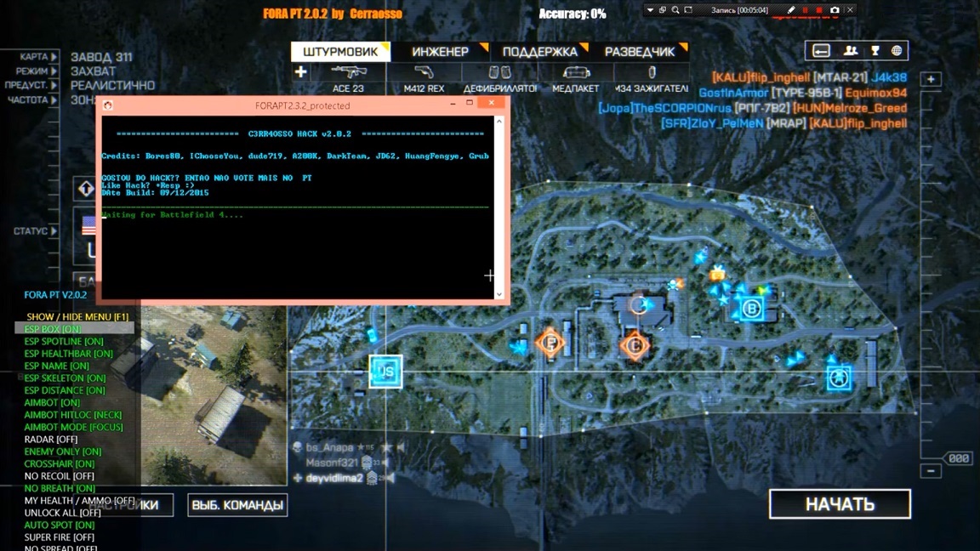Image resolution: width=980 pixels, height=551 pixels.
Task: Stop recording with the red square button
Action: click(x=819, y=10)
